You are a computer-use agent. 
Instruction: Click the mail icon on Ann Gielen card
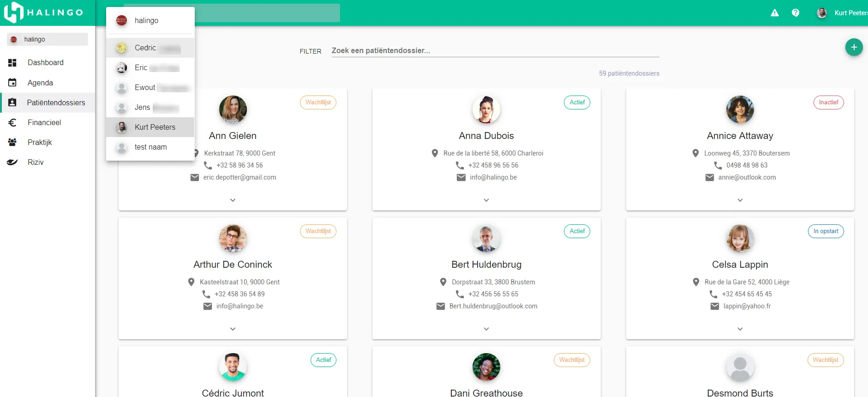[195, 177]
